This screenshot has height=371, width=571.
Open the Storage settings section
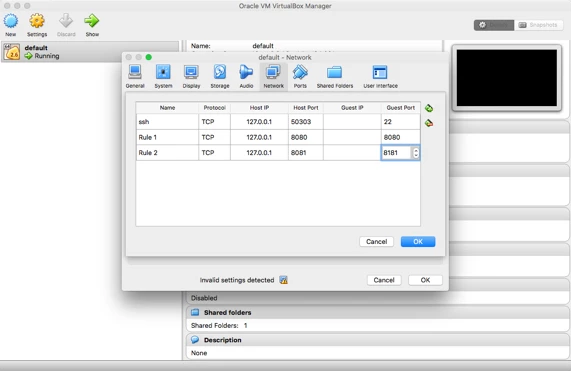pos(220,76)
